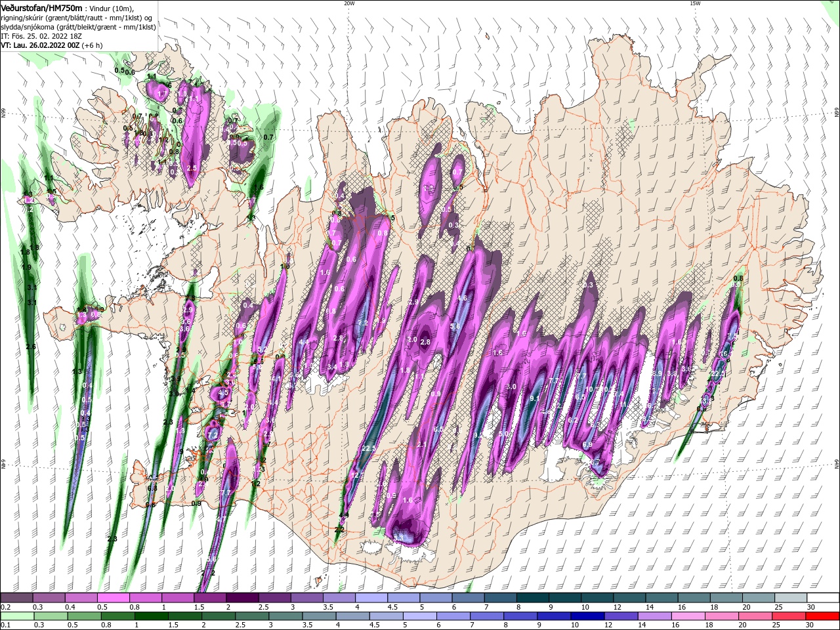Click the dark navy swatch labeled 10 in rain legend
Screen dimensions: 840x630
pyautogui.click(x=586, y=616)
